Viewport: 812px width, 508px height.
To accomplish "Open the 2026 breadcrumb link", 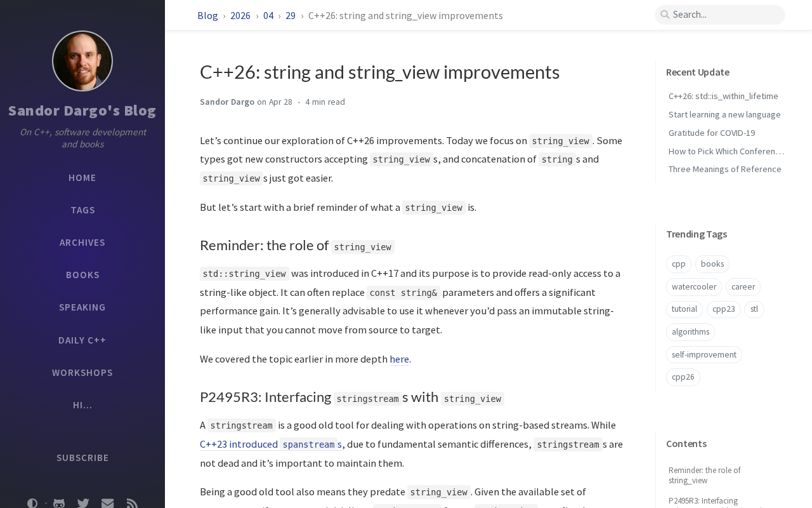I will [240, 15].
